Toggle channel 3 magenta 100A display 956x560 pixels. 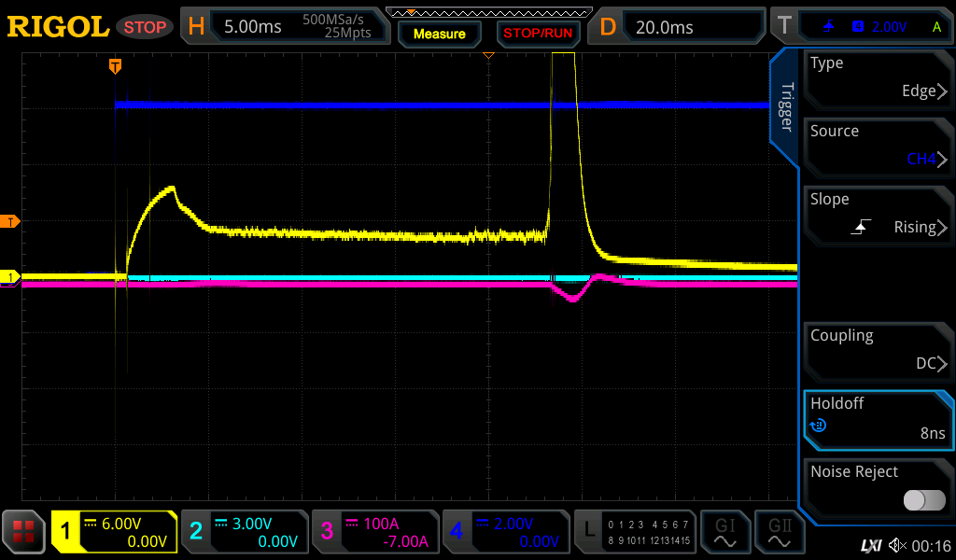pos(373,532)
